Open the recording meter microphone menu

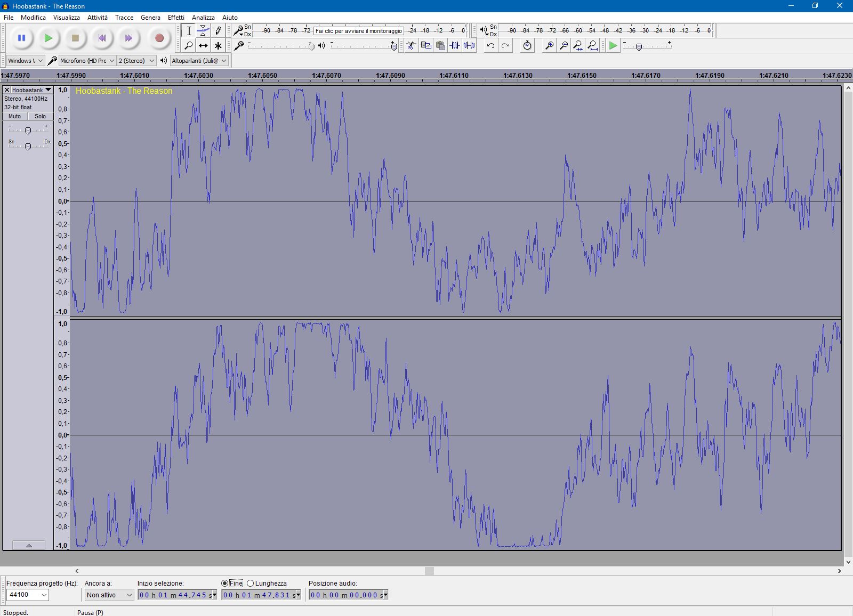(x=239, y=31)
